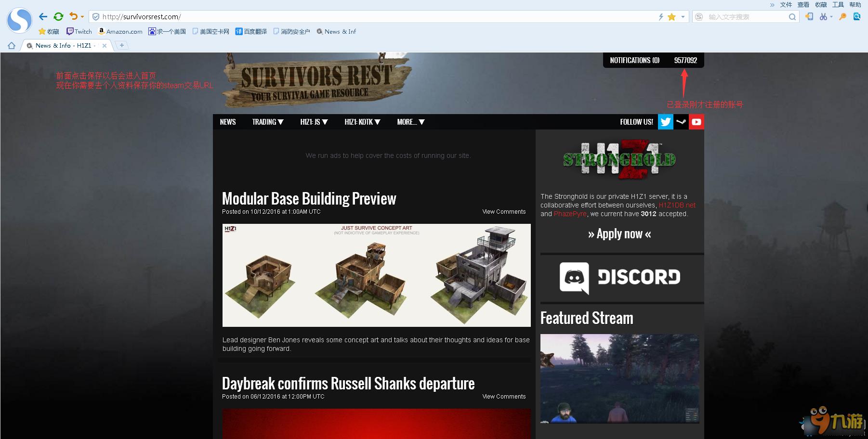868x439 pixels.
Task: Click the YouTube follow icon
Action: click(x=697, y=122)
